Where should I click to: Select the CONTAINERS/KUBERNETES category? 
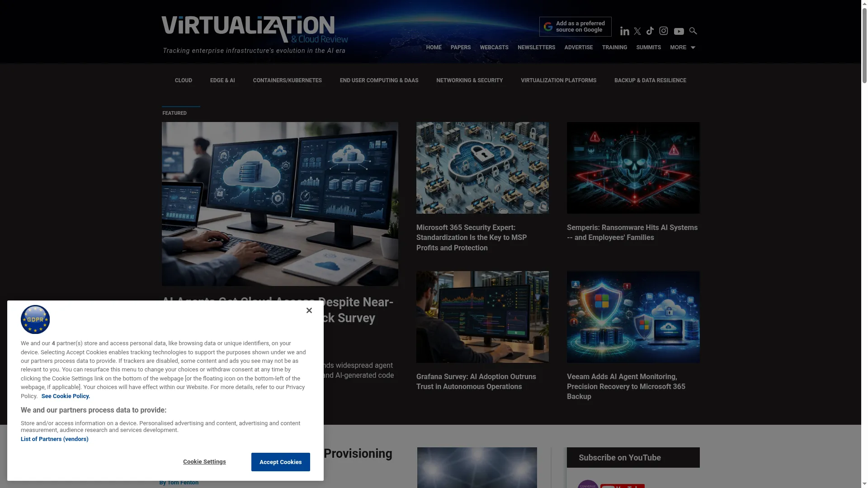[x=287, y=80]
